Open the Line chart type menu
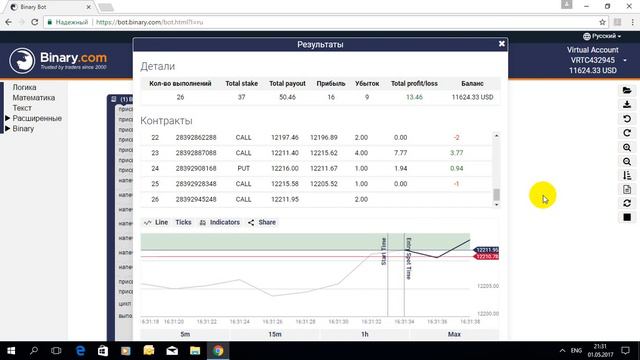Image resolution: width=640 pixels, height=360 pixels. pyautogui.click(x=156, y=222)
